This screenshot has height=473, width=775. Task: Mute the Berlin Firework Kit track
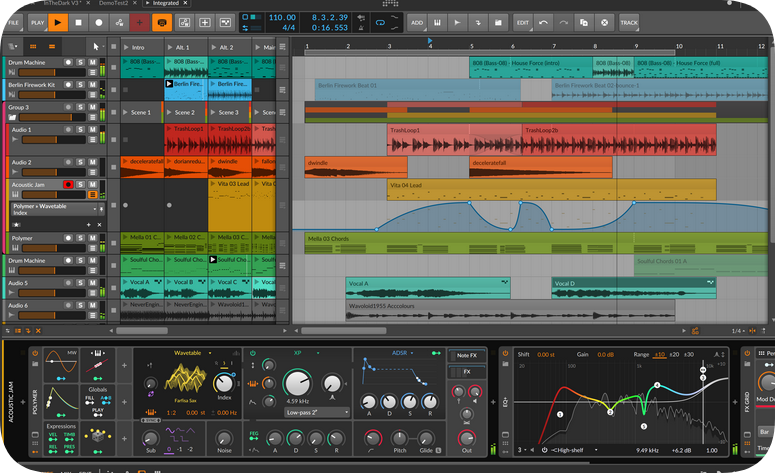tap(92, 85)
